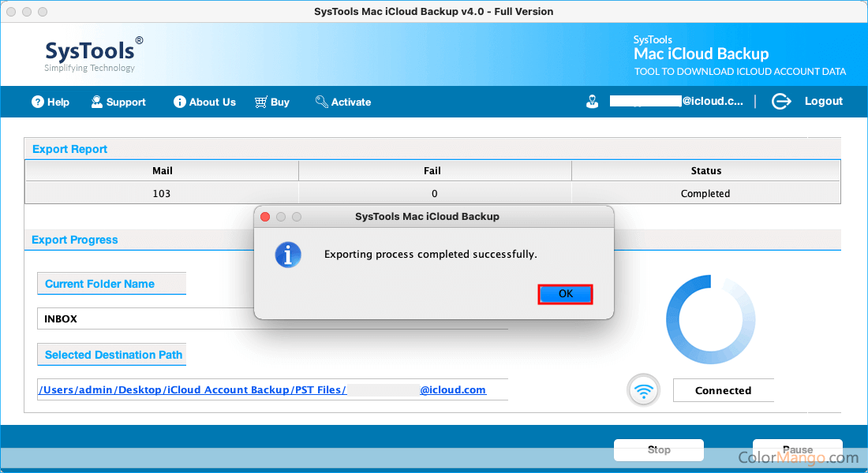Select the Activate menu item
Image resolution: width=868 pixels, height=473 pixels.
pos(343,102)
